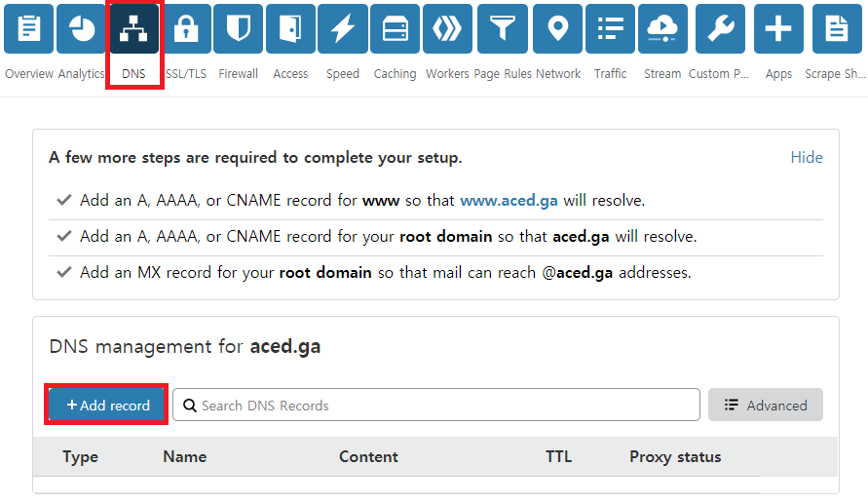Open the Apps plus icon
The image size is (868, 504).
(778, 29)
